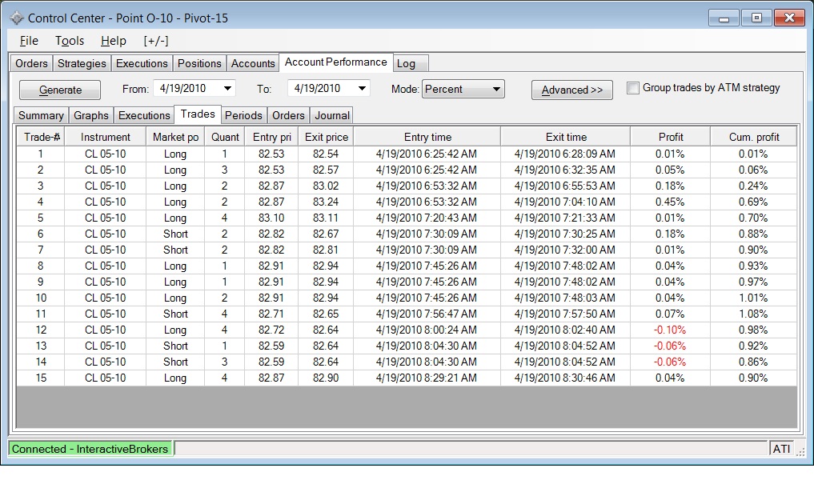Click trade number 15 cell
Screen dimensions: 814x504
tap(41, 378)
